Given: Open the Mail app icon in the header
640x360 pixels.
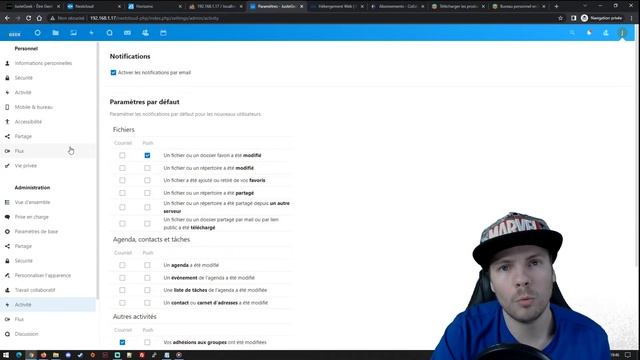Looking at the screenshot, I should 127,33.
